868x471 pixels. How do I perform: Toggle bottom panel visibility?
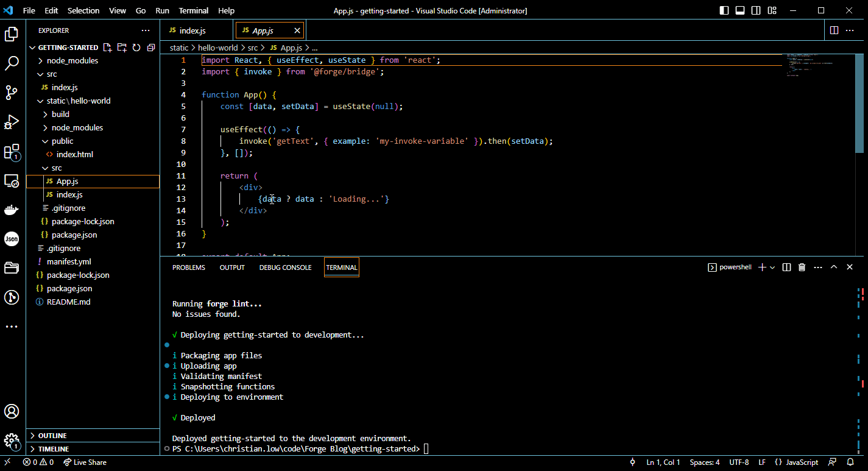(740, 10)
